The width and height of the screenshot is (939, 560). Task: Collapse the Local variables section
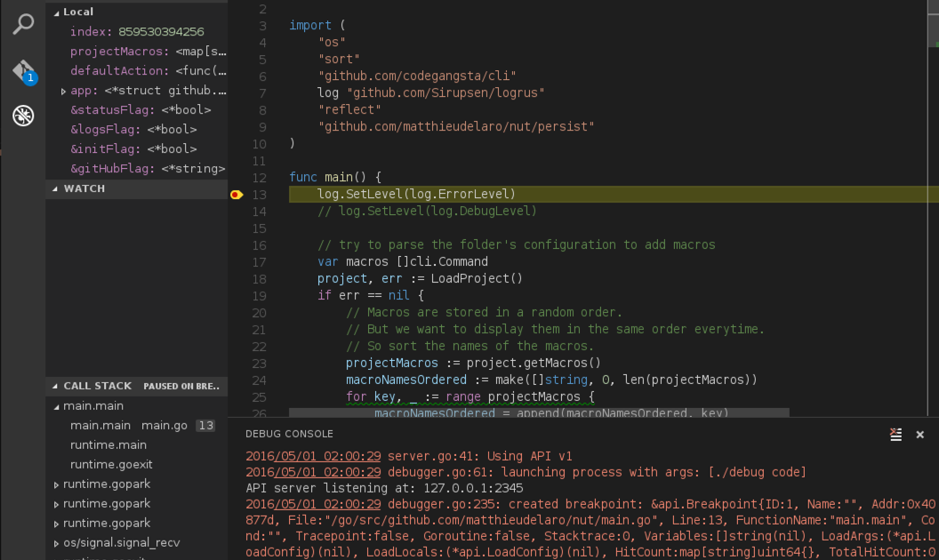click(x=56, y=12)
